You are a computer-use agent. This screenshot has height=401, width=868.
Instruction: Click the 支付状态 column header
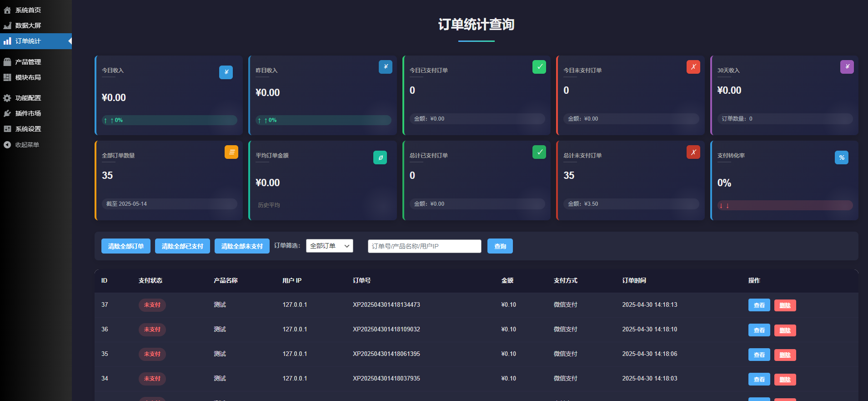tap(151, 280)
